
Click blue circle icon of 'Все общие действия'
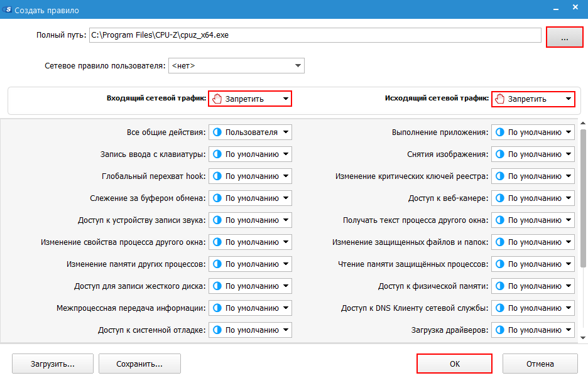click(217, 132)
